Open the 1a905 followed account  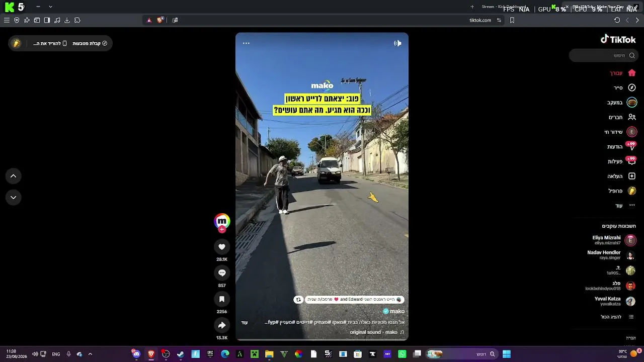pyautogui.click(x=621, y=270)
